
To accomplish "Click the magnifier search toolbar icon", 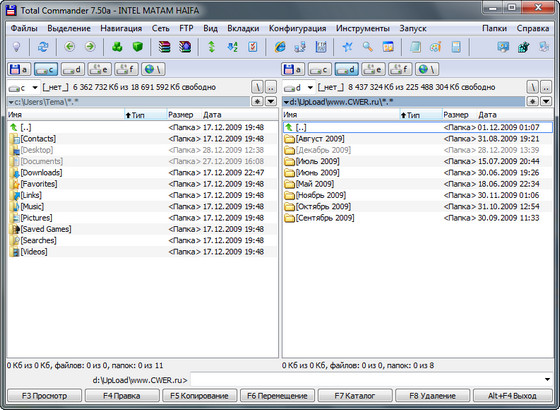I will click(x=368, y=47).
